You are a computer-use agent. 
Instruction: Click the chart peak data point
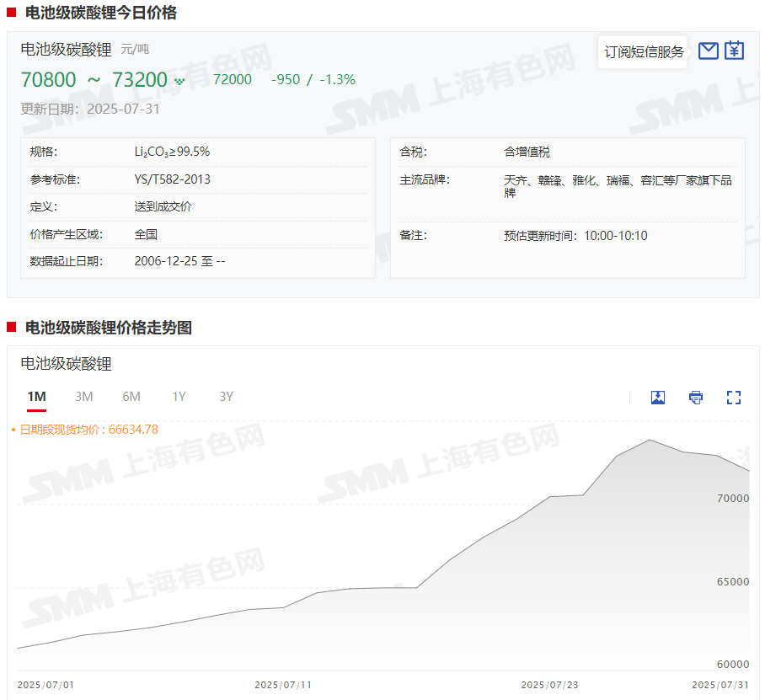pyautogui.click(x=650, y=440)
